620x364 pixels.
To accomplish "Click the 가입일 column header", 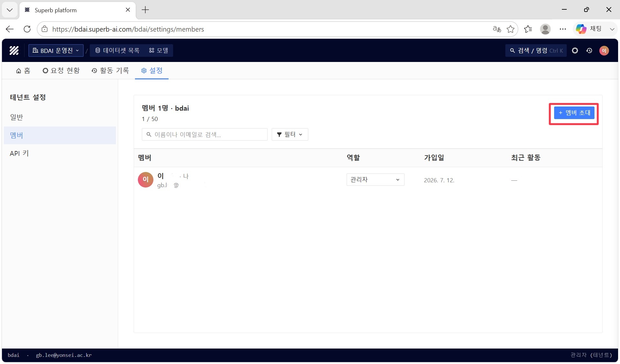I will [434, 157].
